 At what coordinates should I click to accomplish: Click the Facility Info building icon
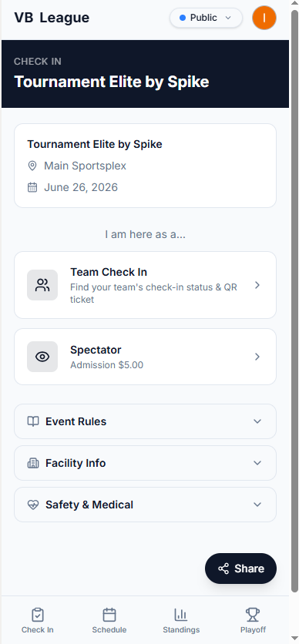point(33,463)
